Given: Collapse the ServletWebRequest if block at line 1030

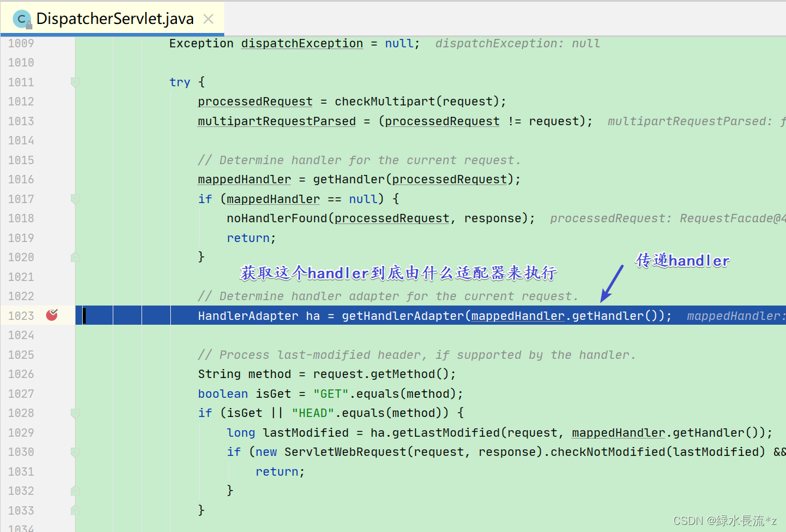Looking at the screenshot, I should point(75,452).
